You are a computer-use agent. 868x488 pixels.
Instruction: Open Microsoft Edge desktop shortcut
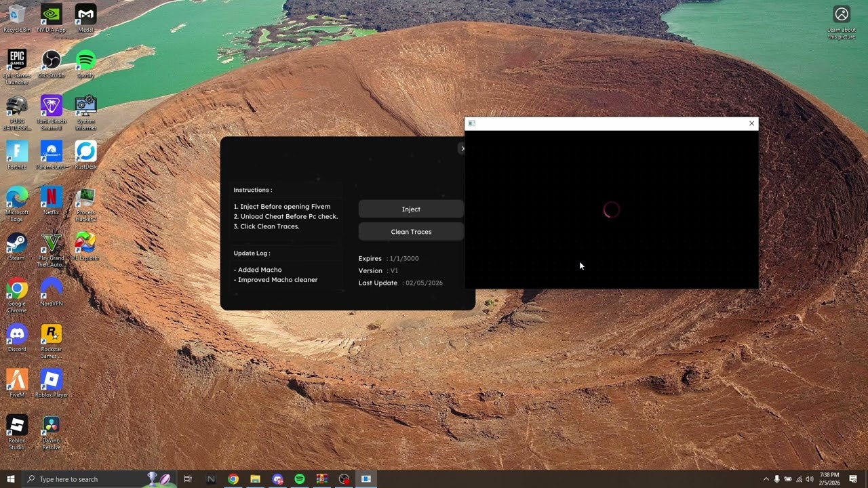pos(17,204)
